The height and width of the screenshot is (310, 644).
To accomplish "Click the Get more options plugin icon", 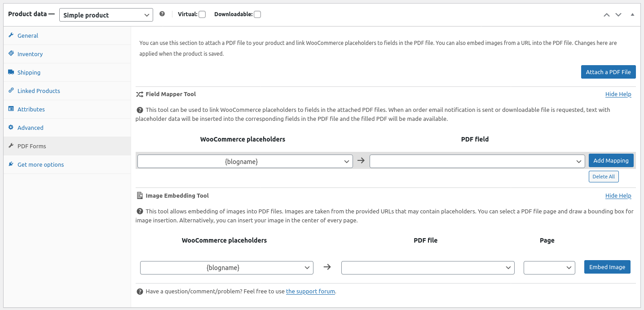I will pos(11,164).
